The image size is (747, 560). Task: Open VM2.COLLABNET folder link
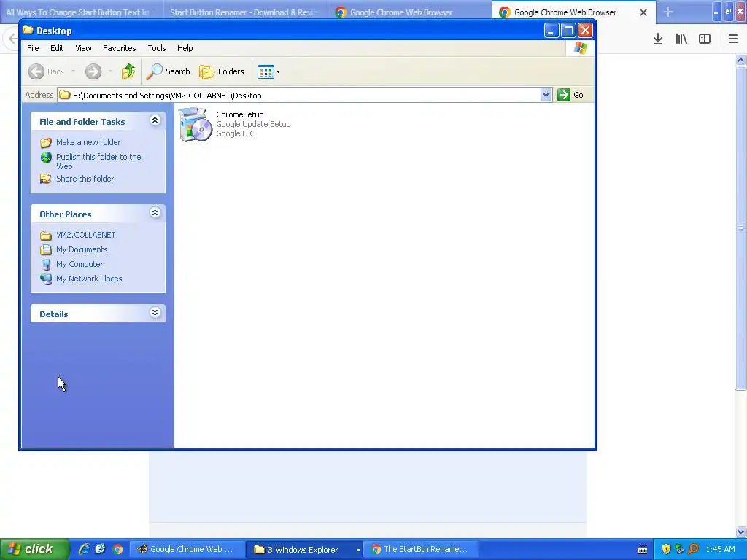pos(86,235)
